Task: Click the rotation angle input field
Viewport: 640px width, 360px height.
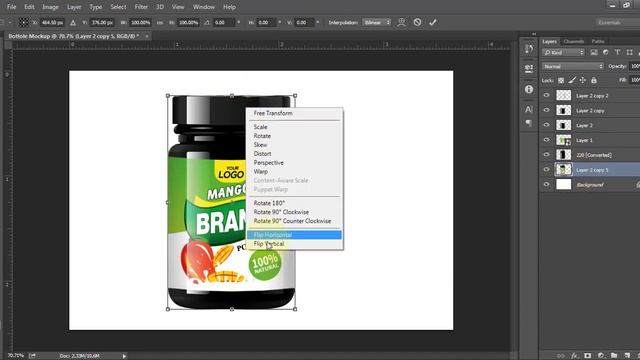Action: tap(224, 22)
